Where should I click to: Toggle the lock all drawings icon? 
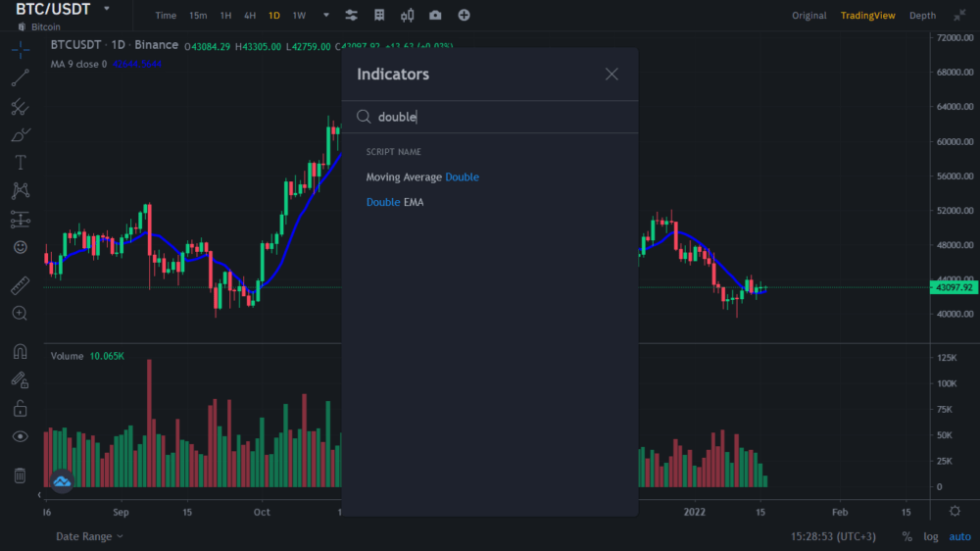[20, 408]
